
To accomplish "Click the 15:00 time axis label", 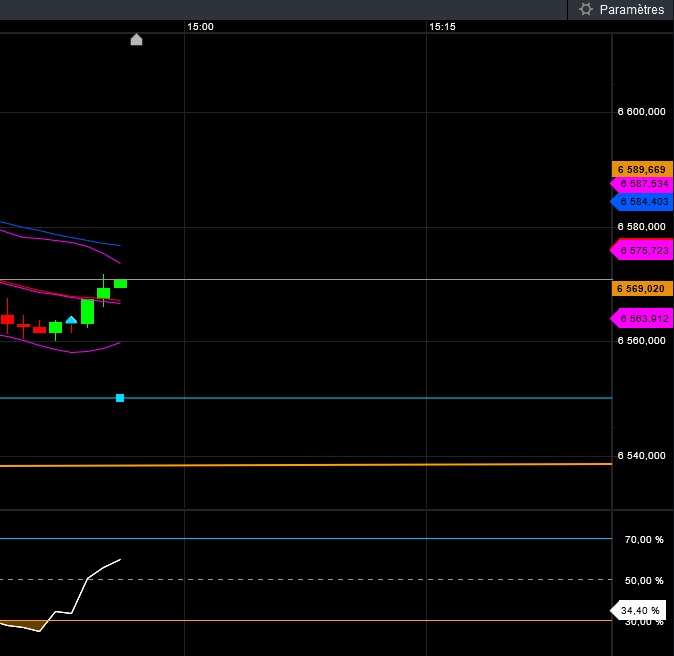I will click(x=200, y=27).
